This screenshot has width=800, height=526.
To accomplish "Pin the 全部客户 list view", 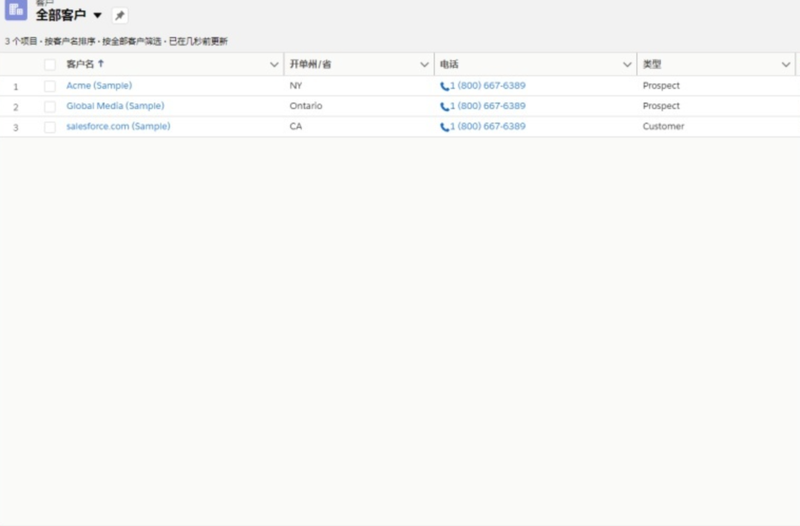I will pyautogui.click(x=119, y=15).
